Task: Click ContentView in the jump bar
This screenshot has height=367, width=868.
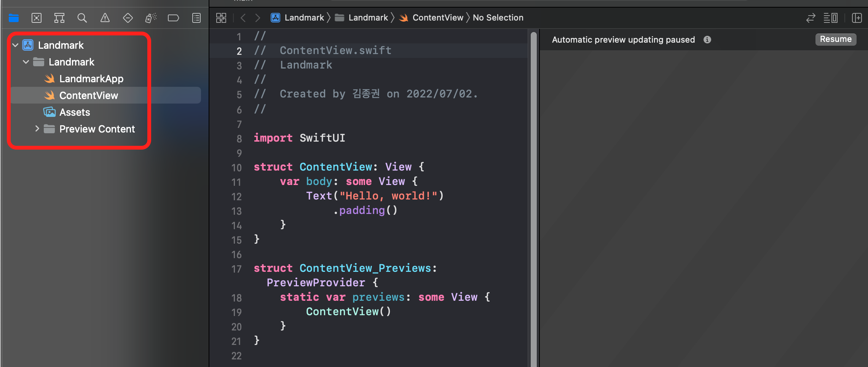Action: point(431,18)
